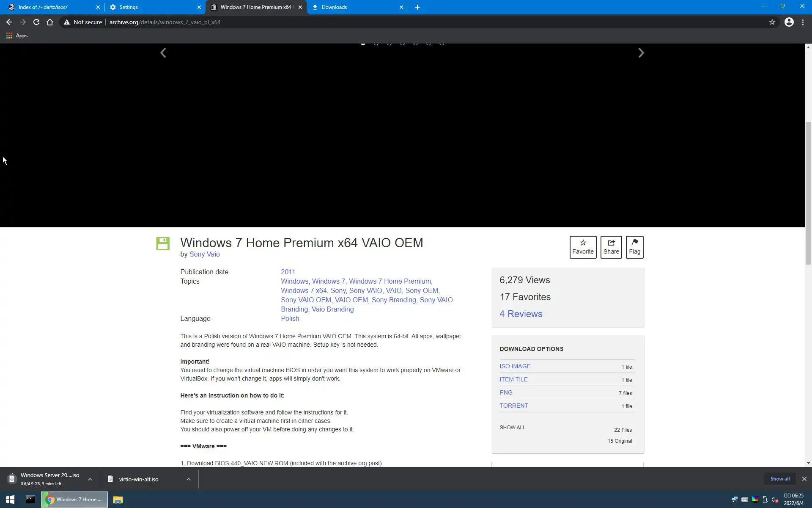Open the ISO IMAGE download link

[515, 366]
